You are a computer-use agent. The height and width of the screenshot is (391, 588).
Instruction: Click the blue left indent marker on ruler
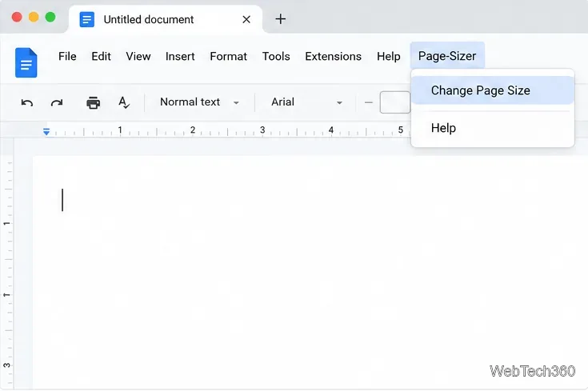point(46,132)
